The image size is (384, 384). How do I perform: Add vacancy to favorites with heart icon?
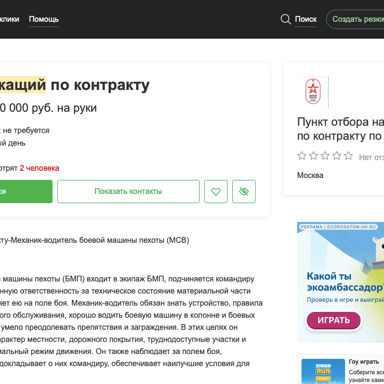(216, 191)
